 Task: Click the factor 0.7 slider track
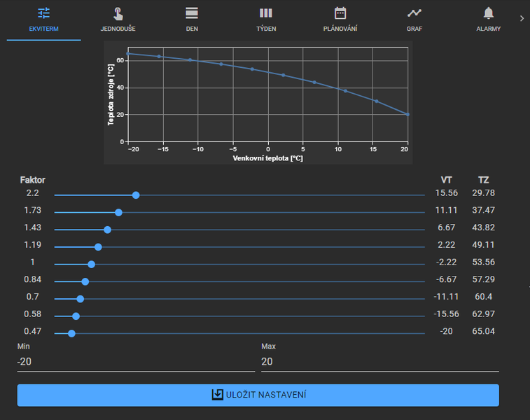239,299
